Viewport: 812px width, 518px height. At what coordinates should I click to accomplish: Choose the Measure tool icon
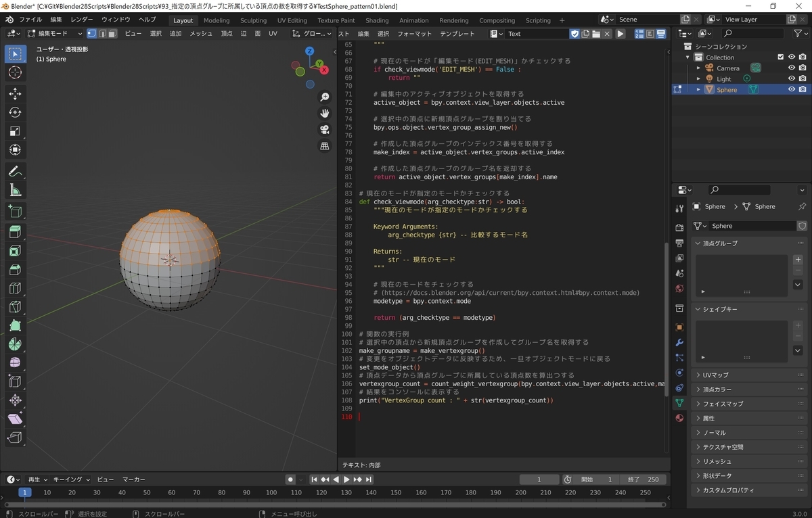(15, 190)
